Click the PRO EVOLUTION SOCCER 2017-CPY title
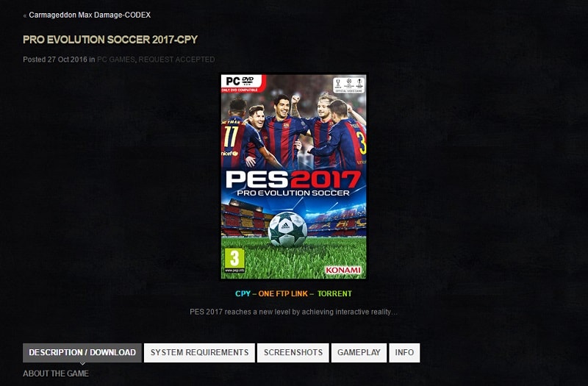The height and width of the screenshot is (386, 588). coord(110,40)
